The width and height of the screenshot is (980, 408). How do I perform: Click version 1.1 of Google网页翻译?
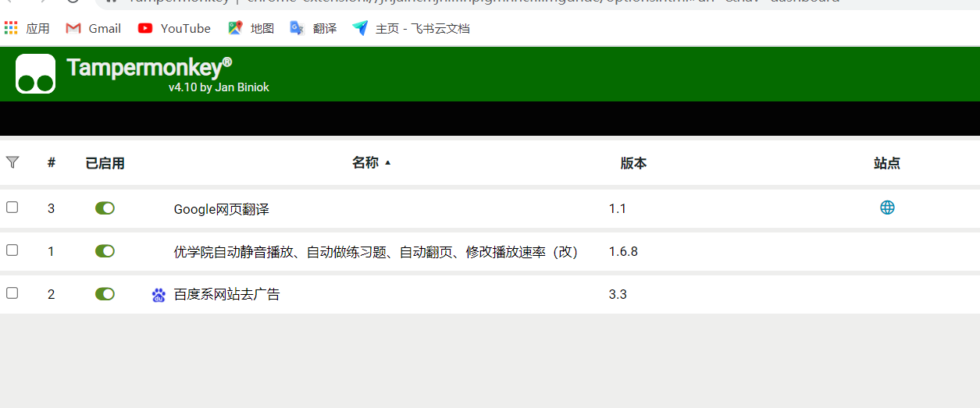618,209
